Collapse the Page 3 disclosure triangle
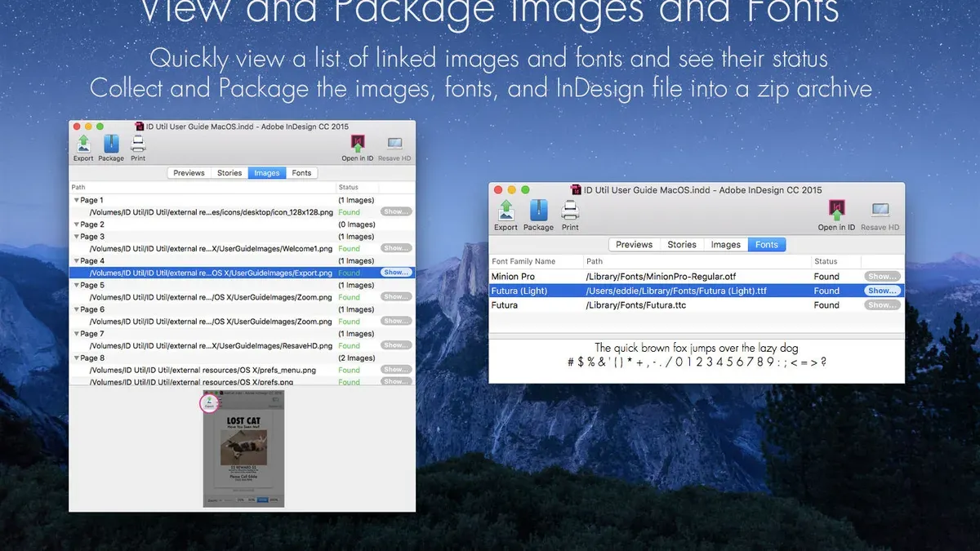 point(77,237)
